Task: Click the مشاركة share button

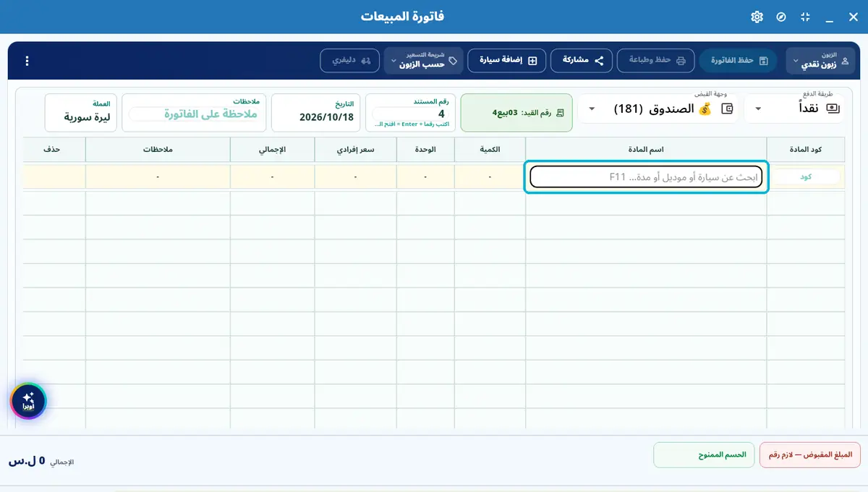Action: 582,61
